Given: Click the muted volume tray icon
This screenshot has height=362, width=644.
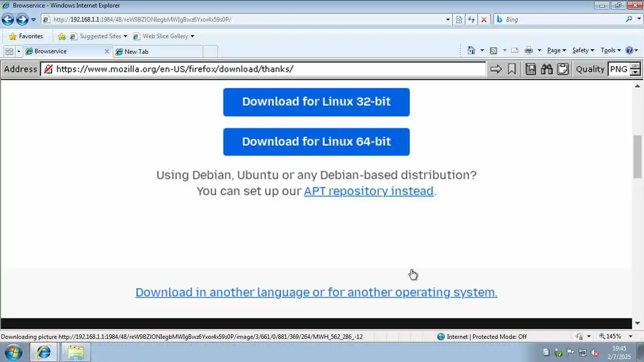Looking at the screenshot, I should (595, 352).
